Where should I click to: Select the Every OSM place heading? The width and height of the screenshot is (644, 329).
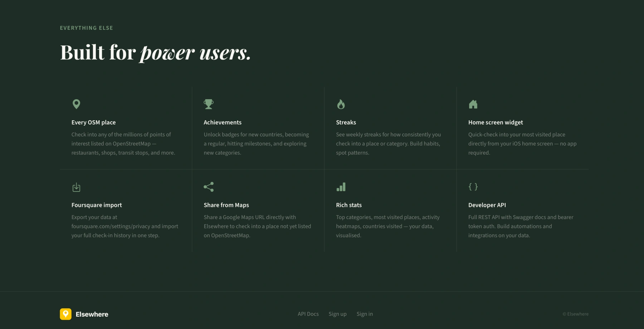pyautogui.click(x=93, y=122)
